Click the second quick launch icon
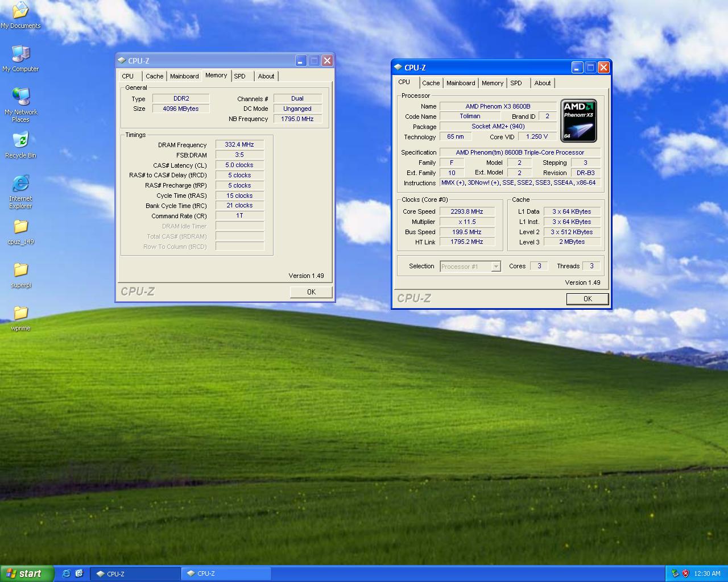The height and width of the screenshot is (582, 728). coord(79,573)
